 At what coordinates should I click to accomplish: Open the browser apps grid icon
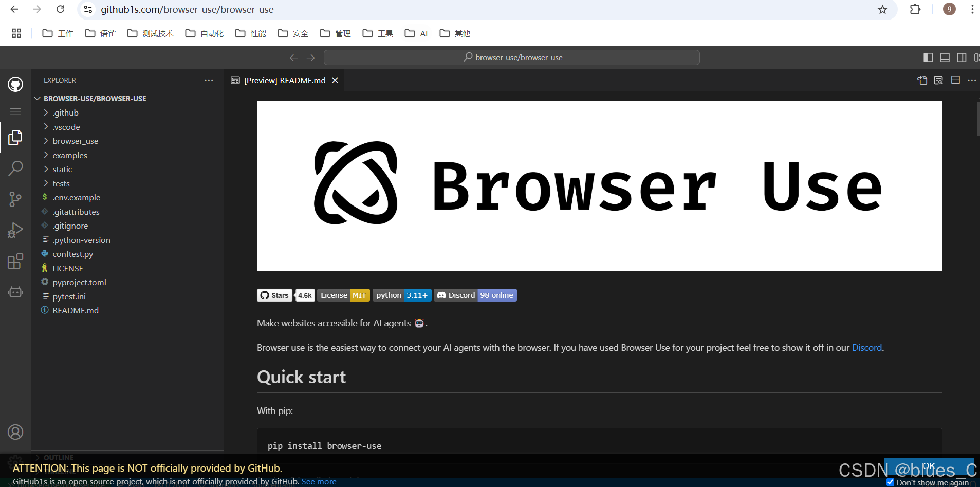point(16,33)
